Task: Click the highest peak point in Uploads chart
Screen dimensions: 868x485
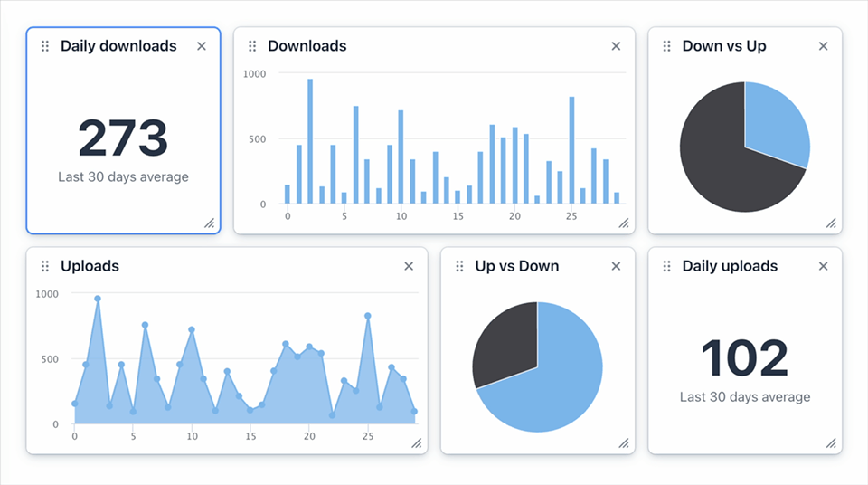Action: point(98,299)
